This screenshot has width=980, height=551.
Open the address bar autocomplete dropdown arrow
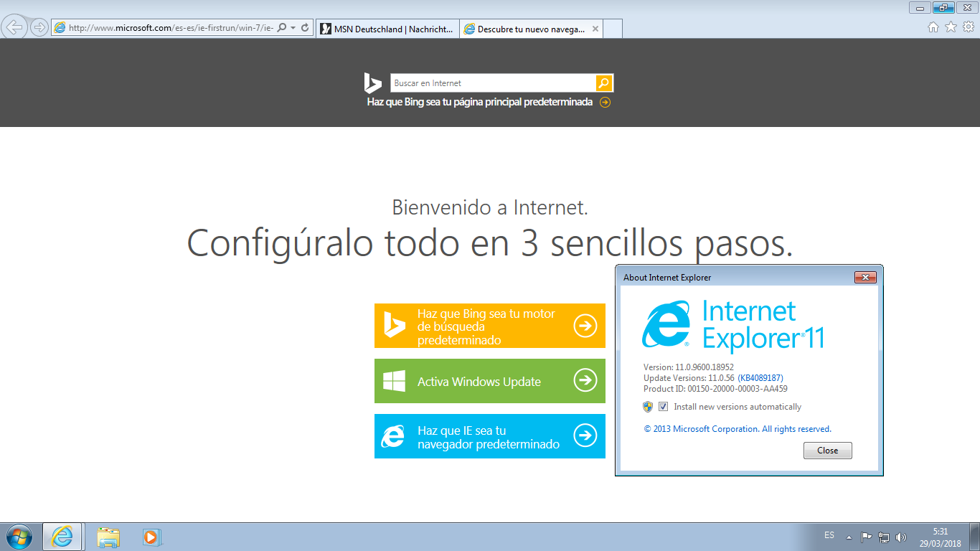[293, 28]
